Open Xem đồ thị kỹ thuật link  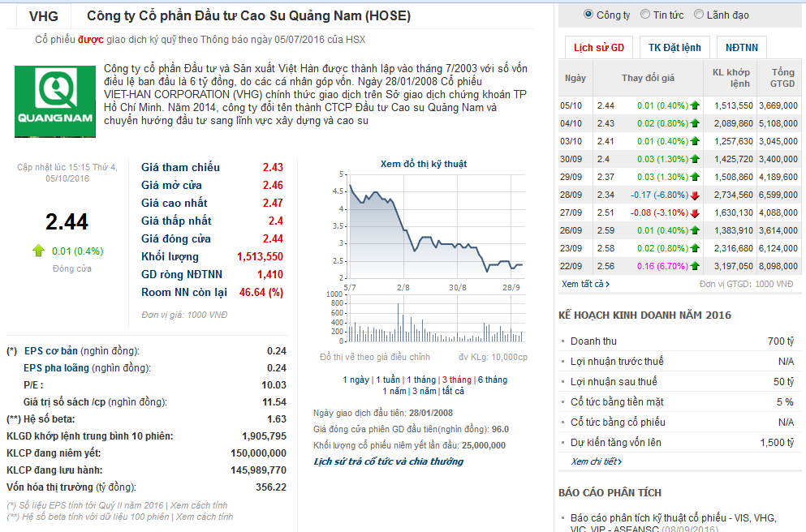point(424,164)
